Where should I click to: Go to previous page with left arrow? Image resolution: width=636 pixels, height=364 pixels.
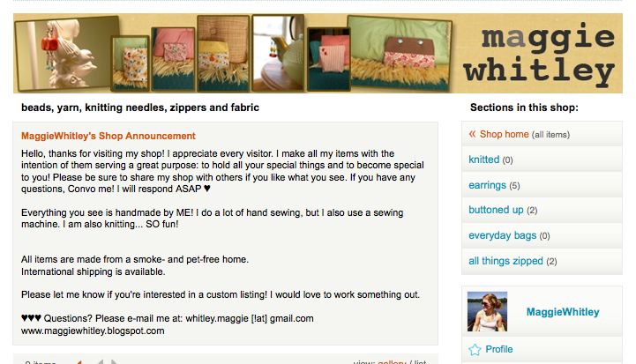tap(100, 361)
